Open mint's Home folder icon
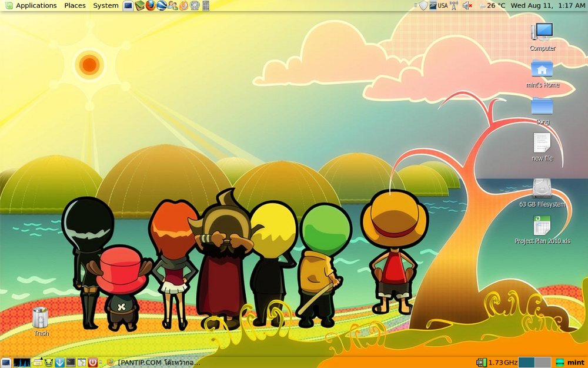Viewport: 588px width, 368px height. pos(542,74)
